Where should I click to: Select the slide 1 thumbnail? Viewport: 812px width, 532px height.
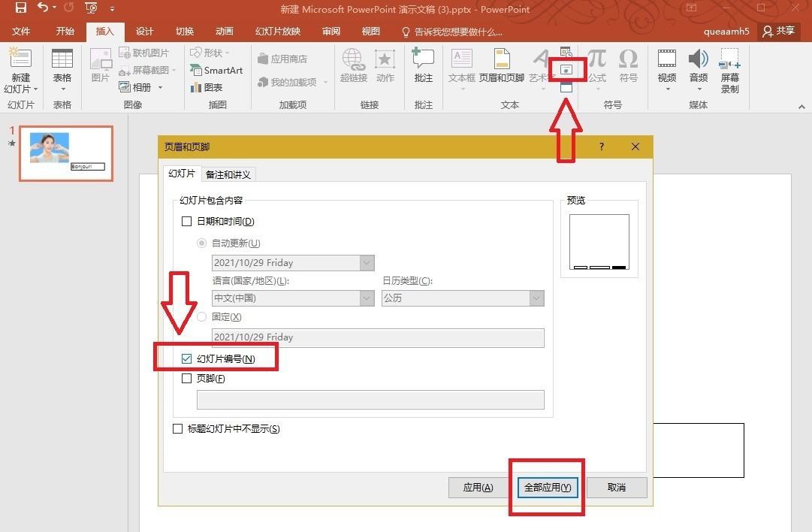pyautogui.click(x=65, y=153)
